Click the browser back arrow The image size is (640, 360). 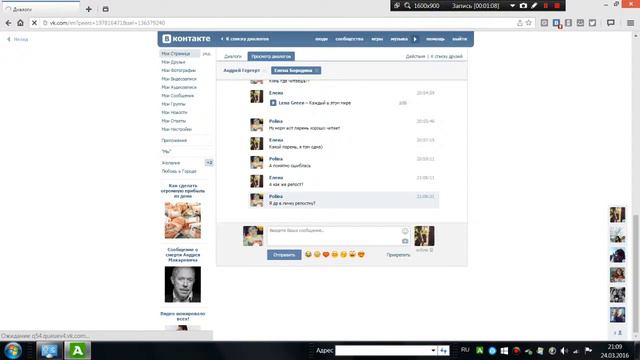pyautogui.click(x=8, y=23)
